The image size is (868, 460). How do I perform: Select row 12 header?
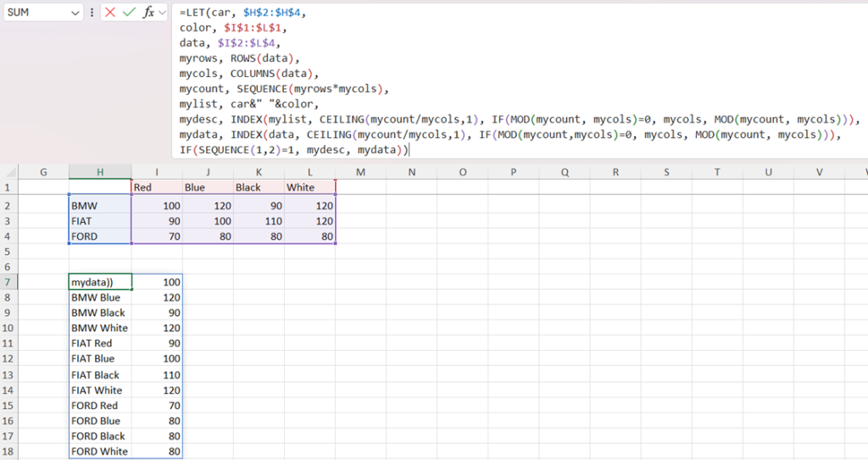coord(8,358)
